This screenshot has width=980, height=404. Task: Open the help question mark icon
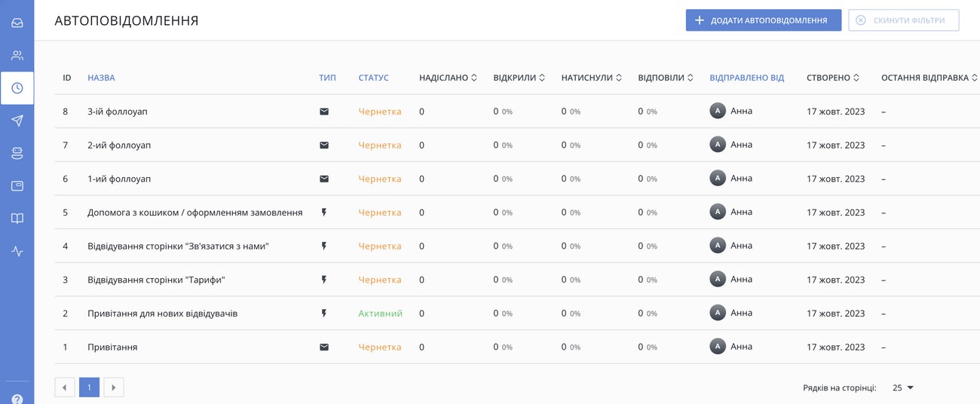(17, 399)
